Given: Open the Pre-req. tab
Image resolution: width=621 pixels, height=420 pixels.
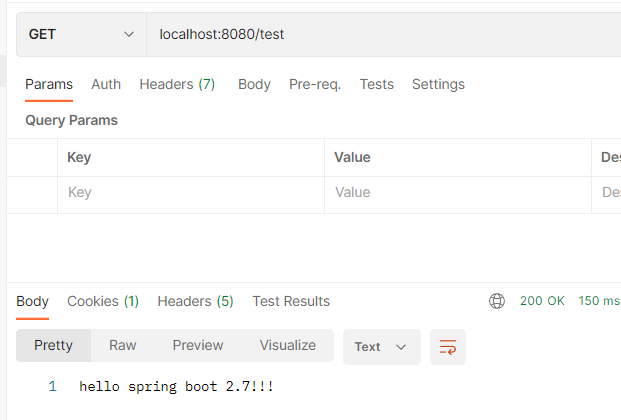Looking at the screenshot, I should point(315,85).
